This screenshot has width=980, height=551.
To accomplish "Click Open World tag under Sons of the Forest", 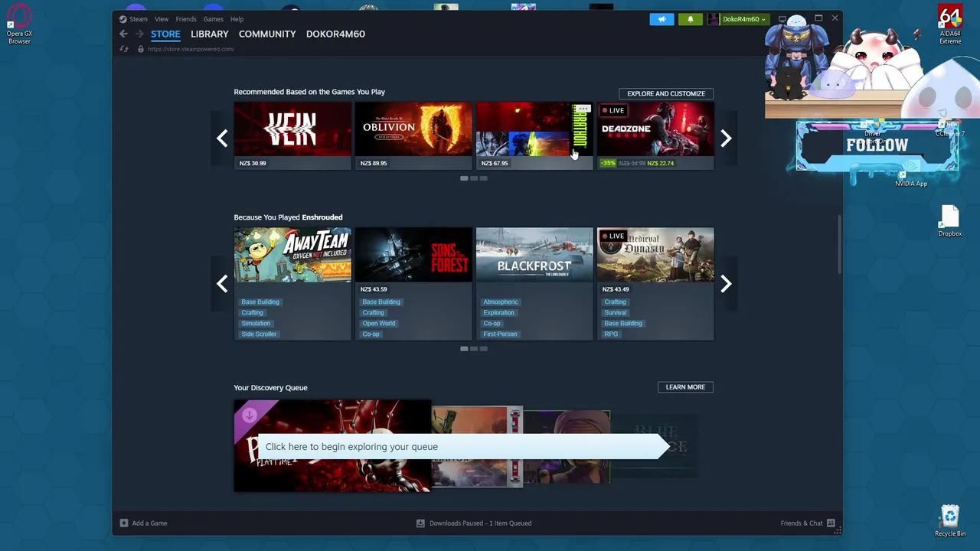I will 379,324.
